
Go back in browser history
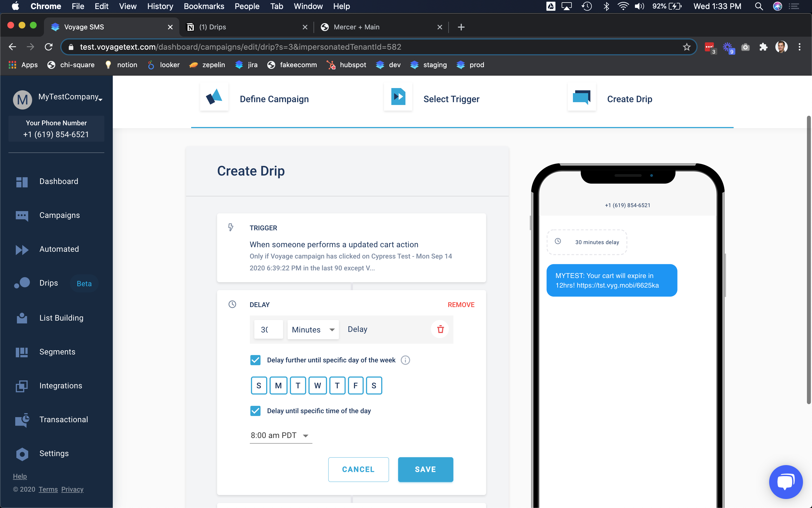(x=12, y=47)
